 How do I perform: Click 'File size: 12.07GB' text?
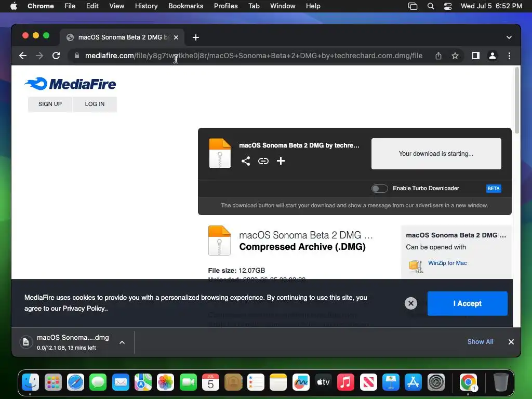pyautogui.click(x=236, y=270)
